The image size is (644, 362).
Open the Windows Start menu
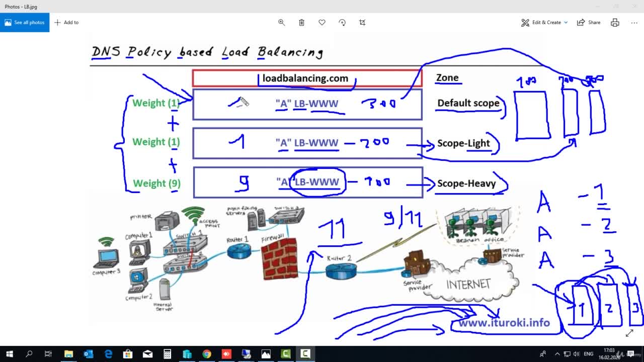click(9, 354)
